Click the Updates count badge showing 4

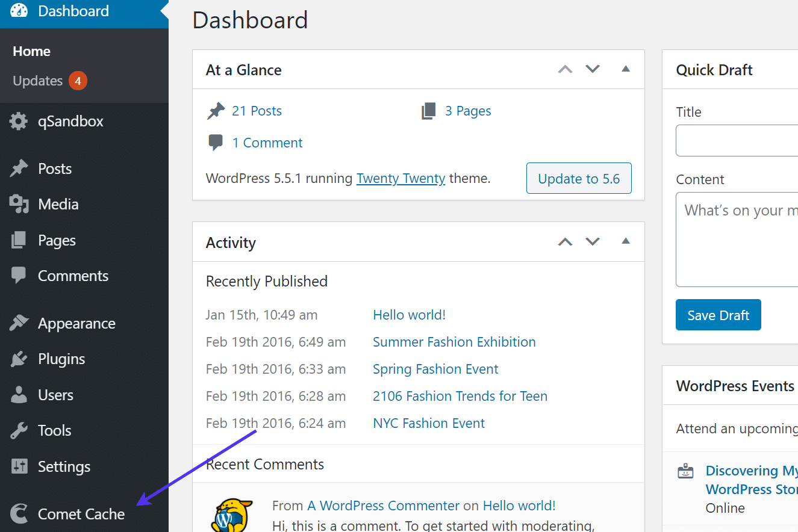click(78, 81)
